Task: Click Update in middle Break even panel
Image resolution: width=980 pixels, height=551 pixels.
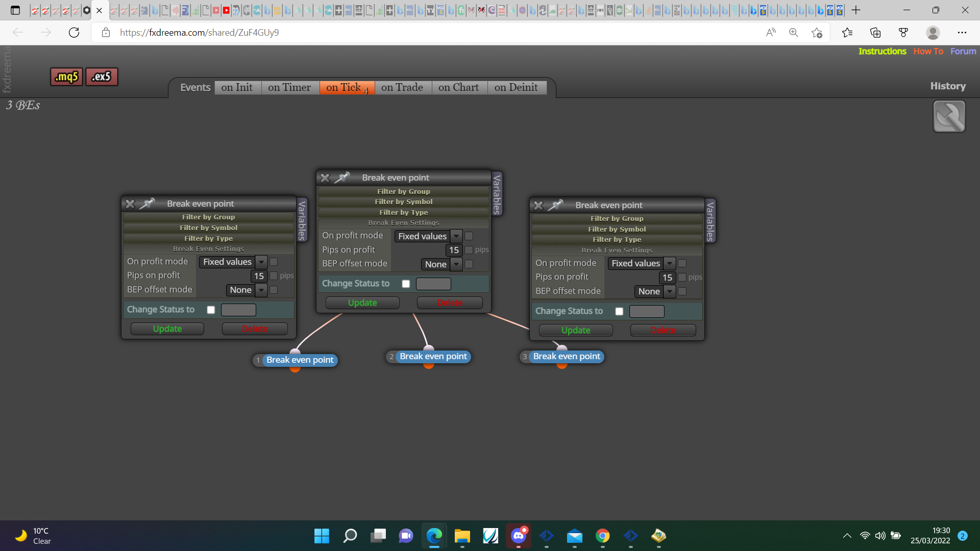Action: [362, 303]
